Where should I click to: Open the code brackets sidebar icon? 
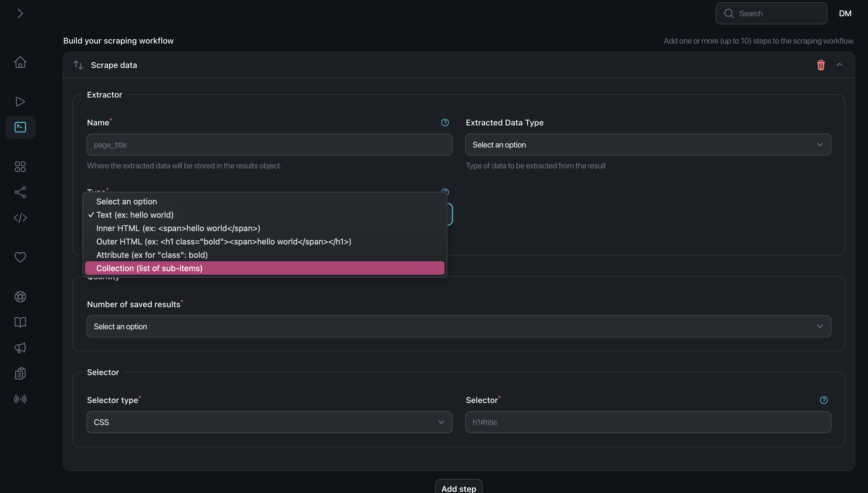pyautogui.click(x=20, y=218)
